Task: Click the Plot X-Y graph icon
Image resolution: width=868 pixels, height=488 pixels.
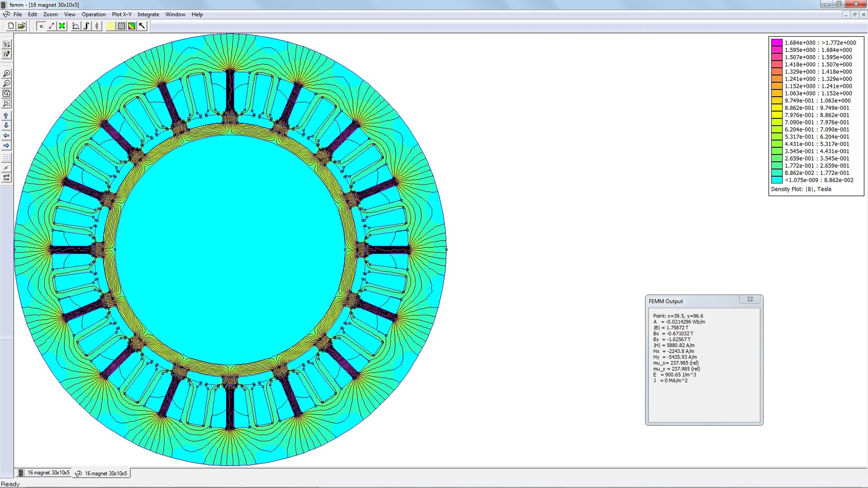Action: (76, 26)
